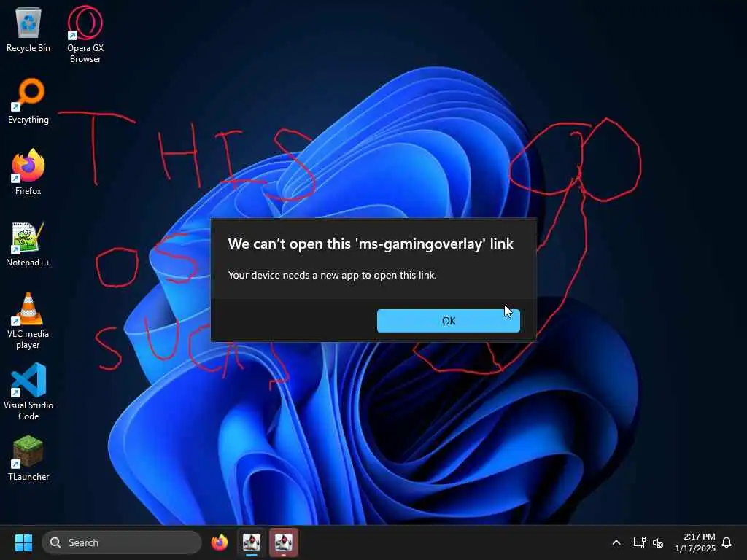The width and height of the screenshot is (747, 560).
Task: Open the Windows Start menu
Action: [x=23, y=542]
